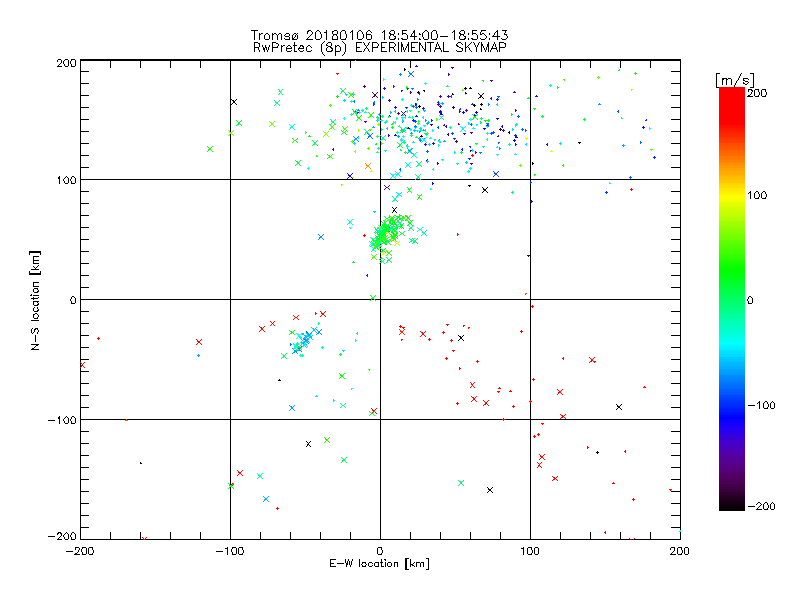
Task: Click the colorbar '-200' tick label
Action: pos(761,506)
